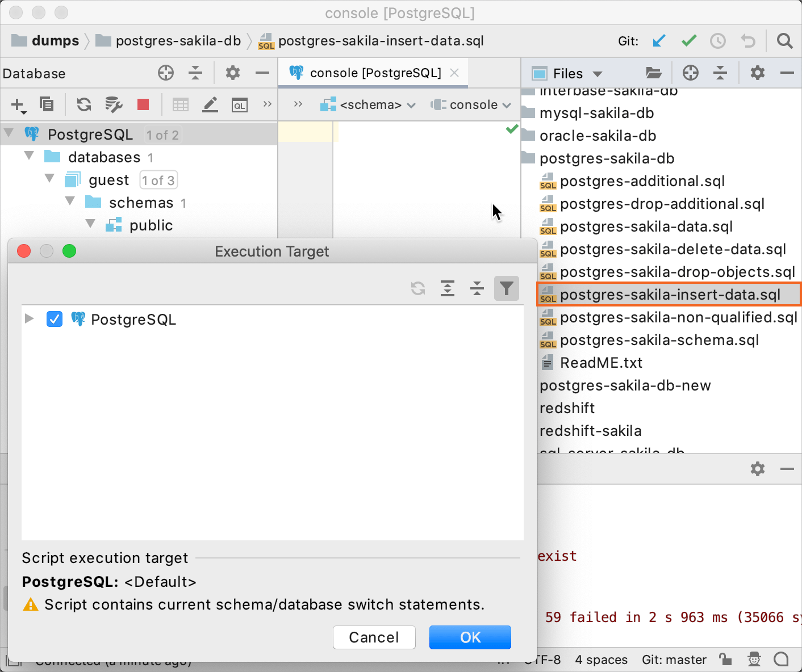Collapse the PostgreSQL data source node
Screen dimensions: 802x672
point(9,134)
